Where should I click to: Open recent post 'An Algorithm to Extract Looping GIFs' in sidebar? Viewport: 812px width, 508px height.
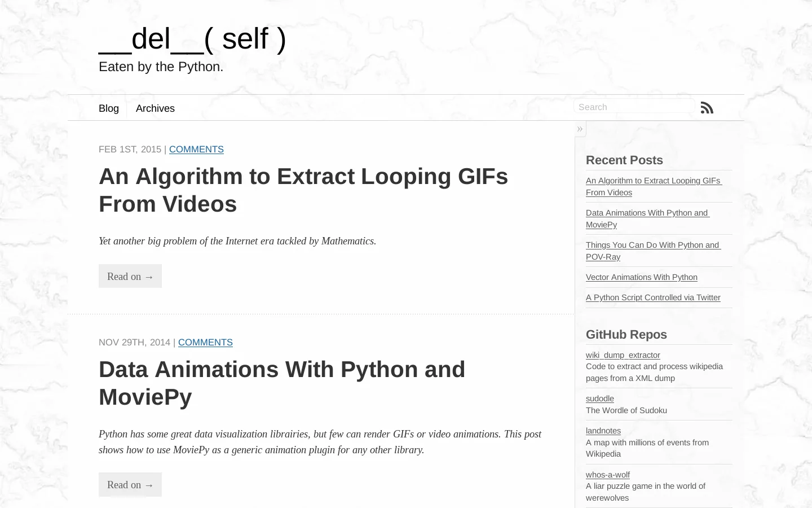[x=654, y=186]
